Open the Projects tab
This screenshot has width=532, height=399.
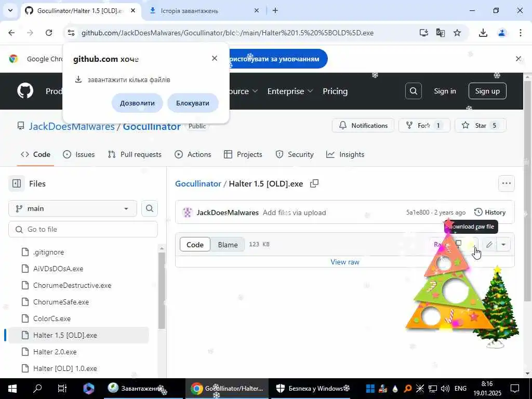243,154
